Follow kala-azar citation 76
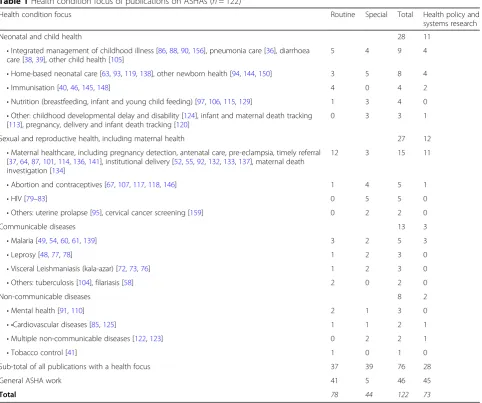 pos(145,269)
